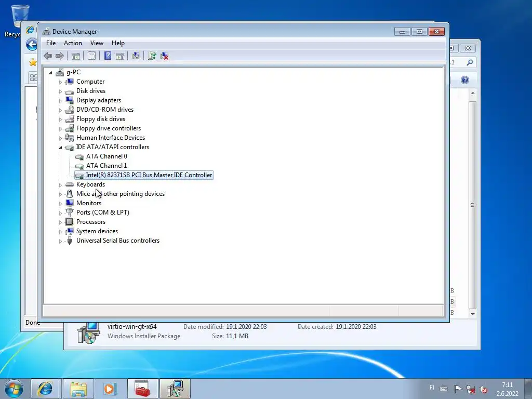The width and height of the screenshot is (532, 399).
Task: Expand the Processors category
Action: [x=60, y=222]
